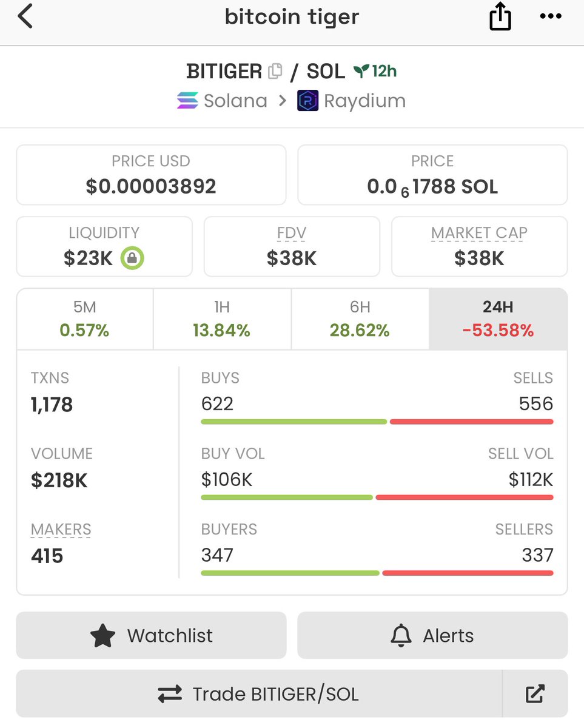The height and width of the screenshot is (728, 584).
Task: Open trade in external link icon
Action: pos(535,693)
